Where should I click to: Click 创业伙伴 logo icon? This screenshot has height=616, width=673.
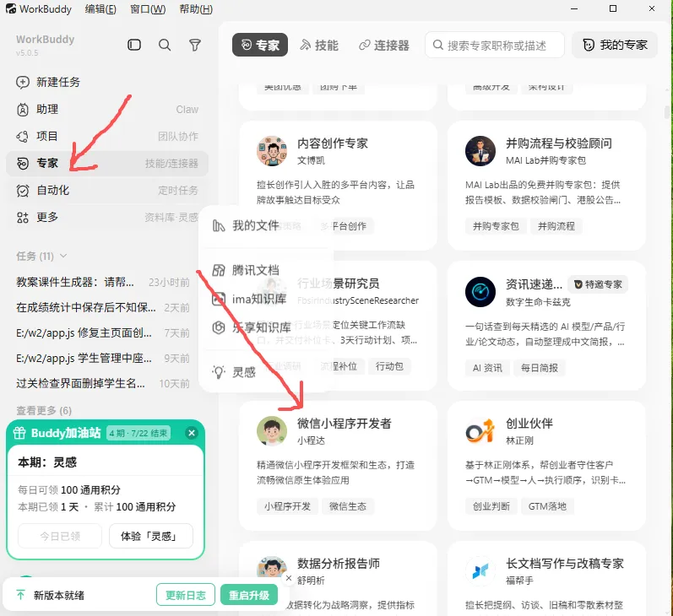point(480,431)
